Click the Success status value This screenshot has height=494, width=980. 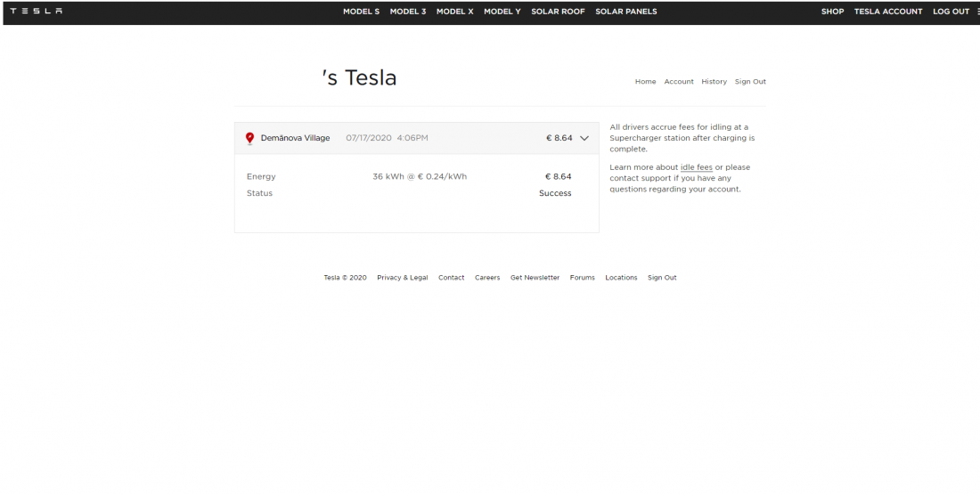[x=555, y=194]
